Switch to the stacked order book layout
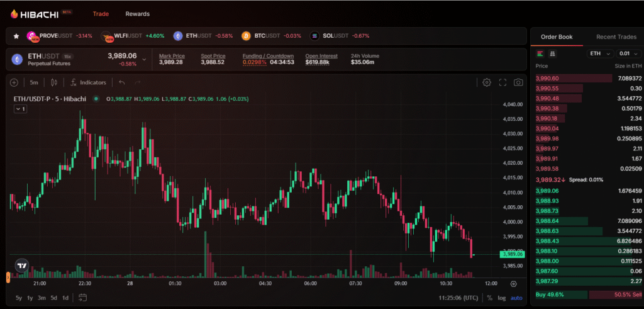 click(552, 54)
